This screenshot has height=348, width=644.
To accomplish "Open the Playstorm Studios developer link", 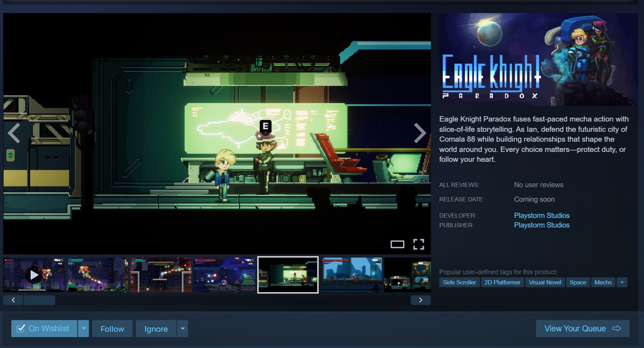I will pos(542,216).
